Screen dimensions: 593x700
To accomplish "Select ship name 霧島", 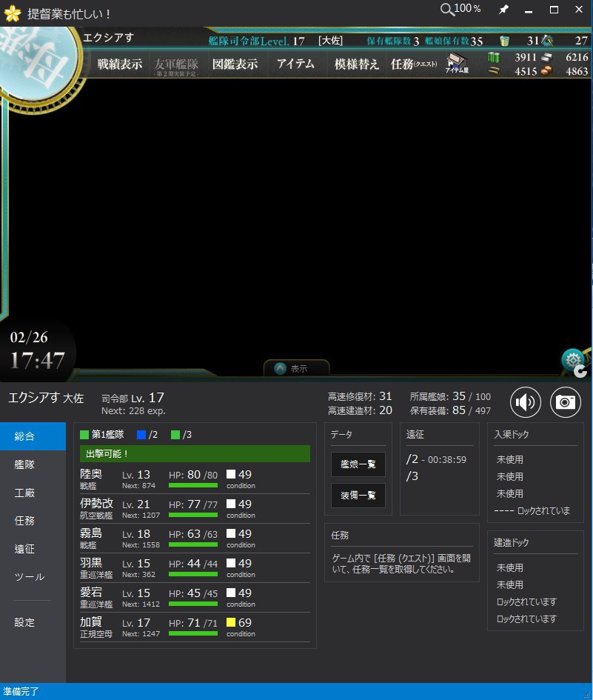I will pyautogui.click(x=91, y=533).
